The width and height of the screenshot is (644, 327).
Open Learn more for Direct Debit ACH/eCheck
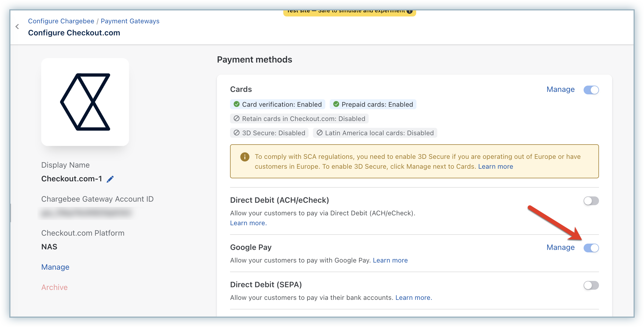pos(248,223)
